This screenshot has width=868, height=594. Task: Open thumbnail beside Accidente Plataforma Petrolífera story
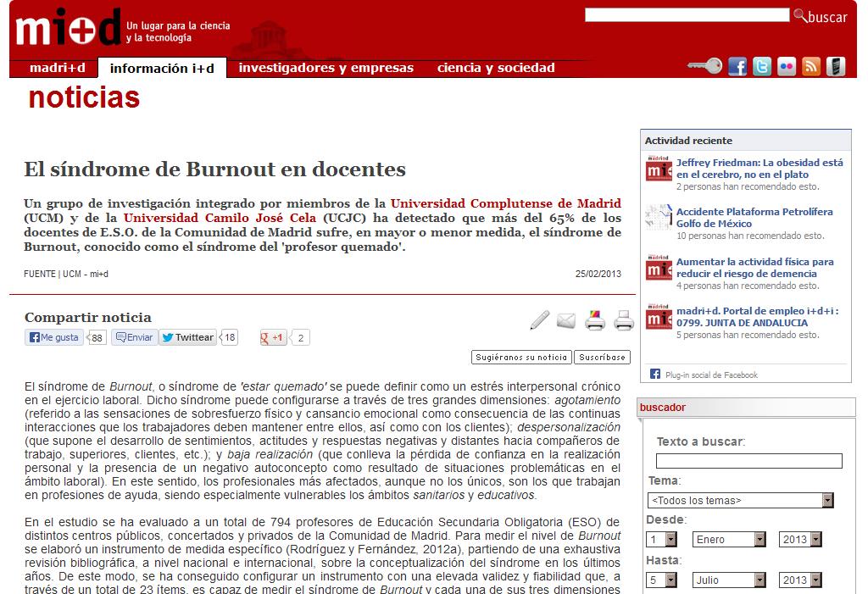(x=659, y=218)
